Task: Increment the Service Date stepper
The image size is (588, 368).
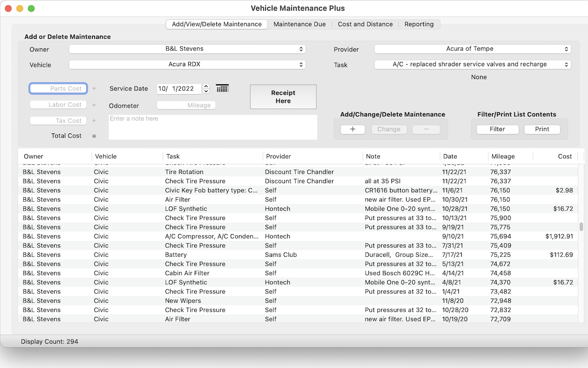Action: click(x=206, y=86)
